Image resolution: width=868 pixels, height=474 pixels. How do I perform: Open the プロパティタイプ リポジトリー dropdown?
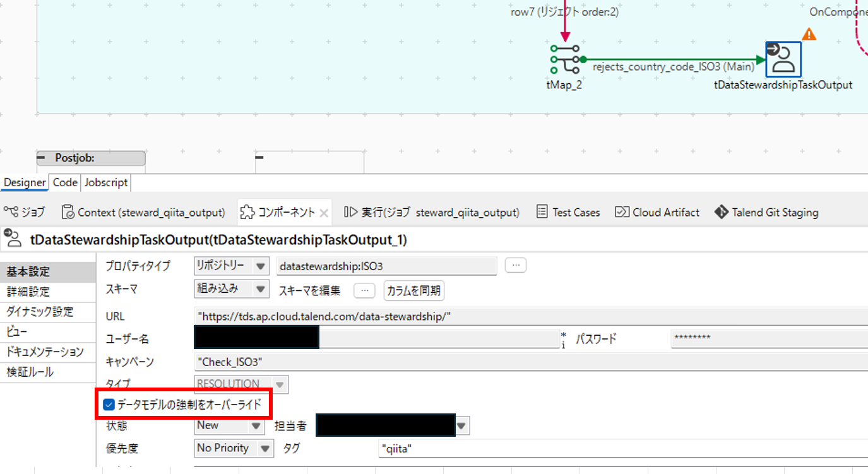(232, 266)
